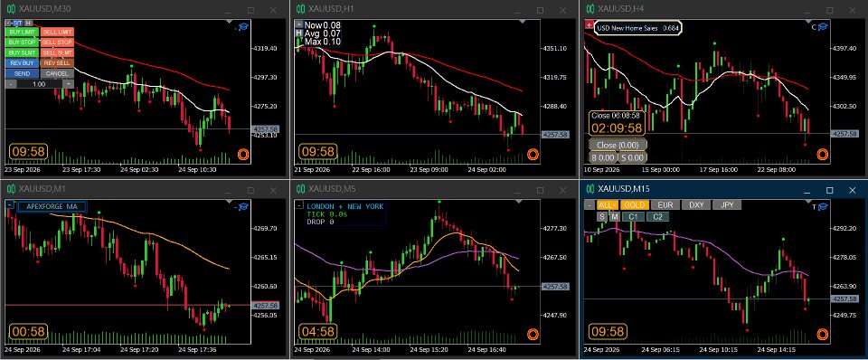This screenshot has height=360, width=868.
Task: Toggle the M button in M15 chart
Action: pyautogui.click(x=615, y=216)
